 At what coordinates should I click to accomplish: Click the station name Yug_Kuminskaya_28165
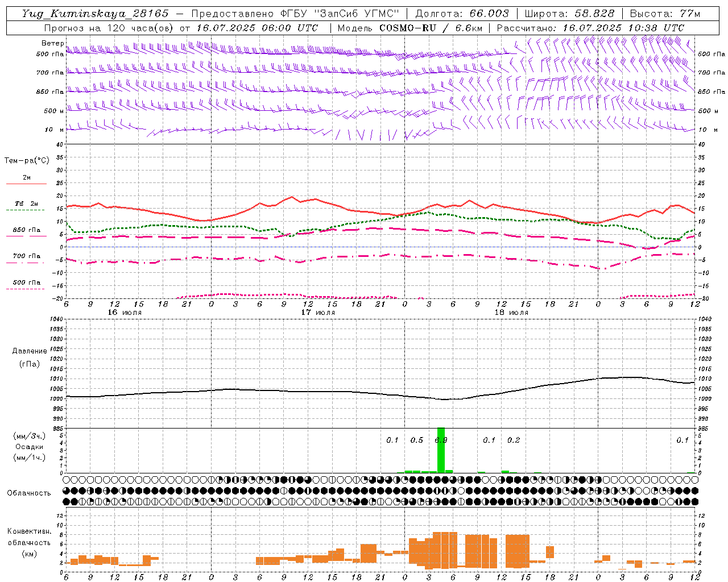click(x=96, y=14)
